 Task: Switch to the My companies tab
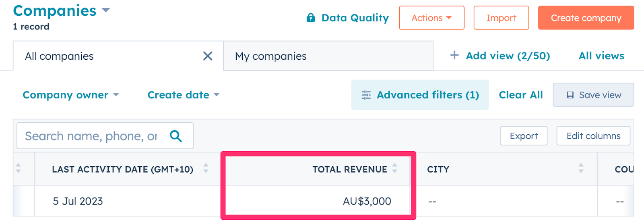(271, 56)
